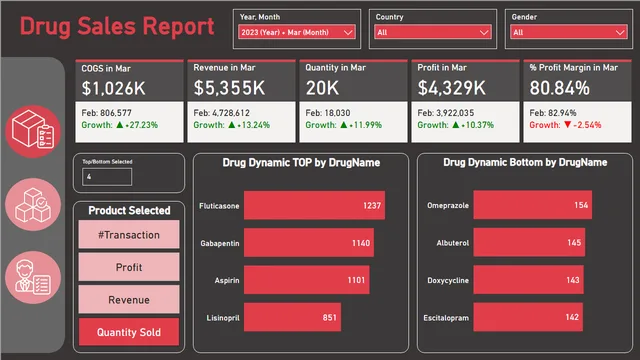Image resolution: width=640 pixels, height=360 pixels.
Task: Click the Escitalopram axis label
Action: tap(446, 318)
